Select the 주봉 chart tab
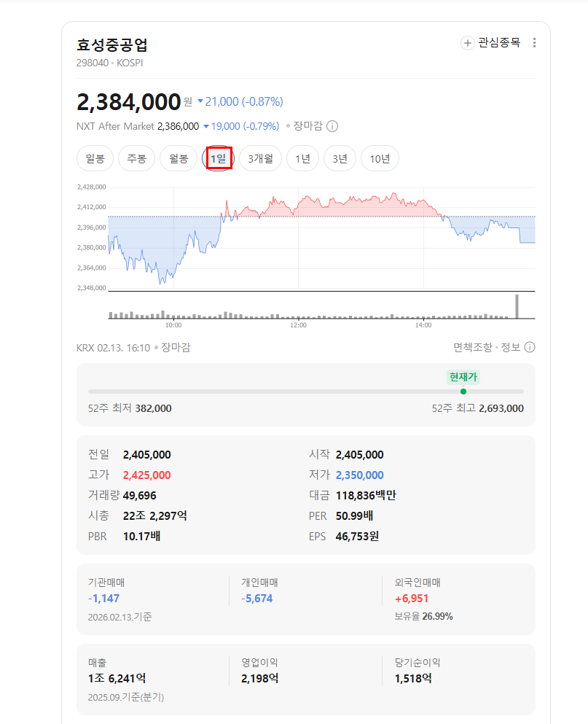This screenshot has width=588, height=724. [136, 158]
